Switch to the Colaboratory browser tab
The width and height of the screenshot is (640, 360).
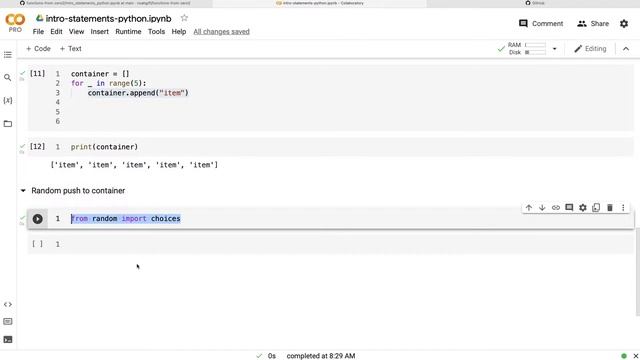tap(320, 3)
